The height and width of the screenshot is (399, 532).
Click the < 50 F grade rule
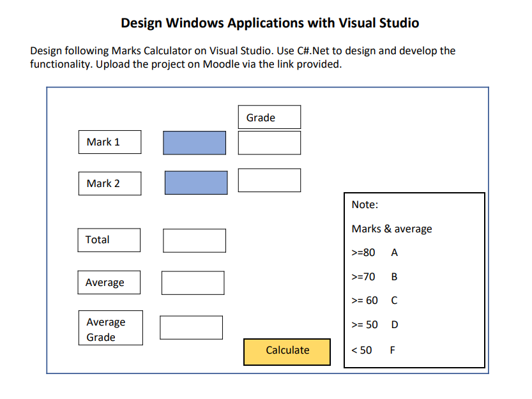(373, 350)
